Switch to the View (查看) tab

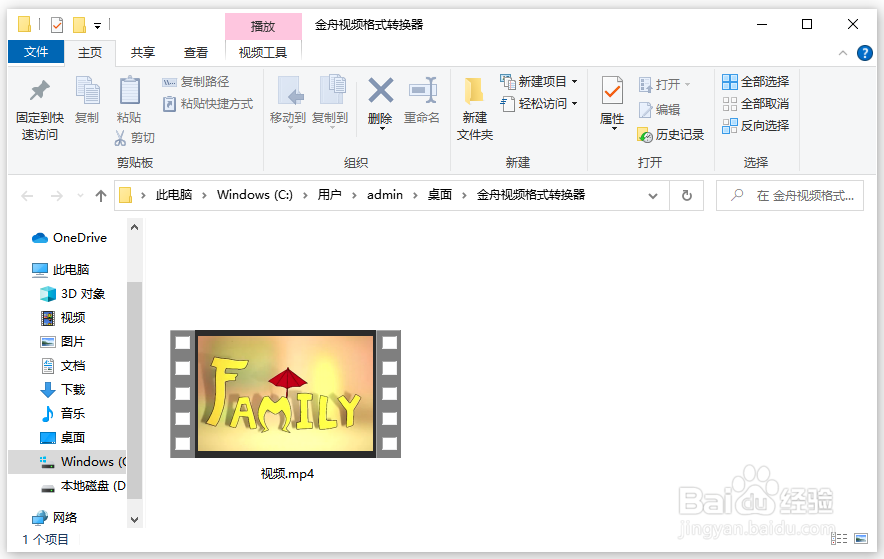point(196,52)
